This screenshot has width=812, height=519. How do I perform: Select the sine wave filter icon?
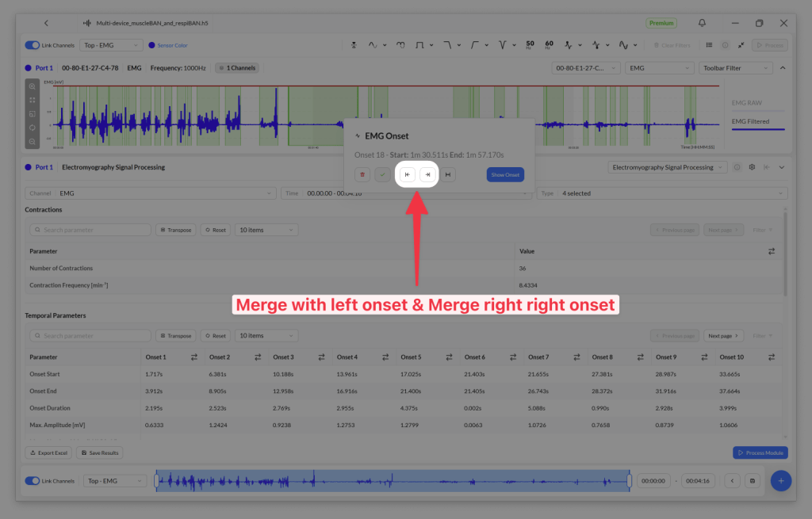point(373,45)
